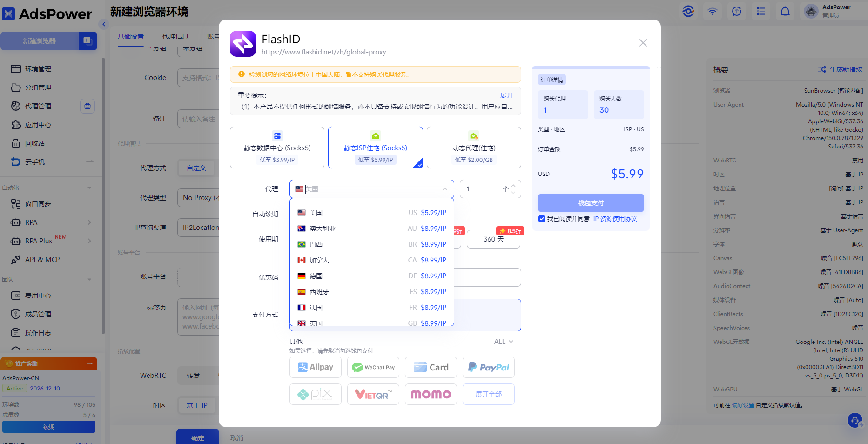The height and width of the screenshot is (444, 868).
Task: Pay with PayPal
Action: click(489, 367)
